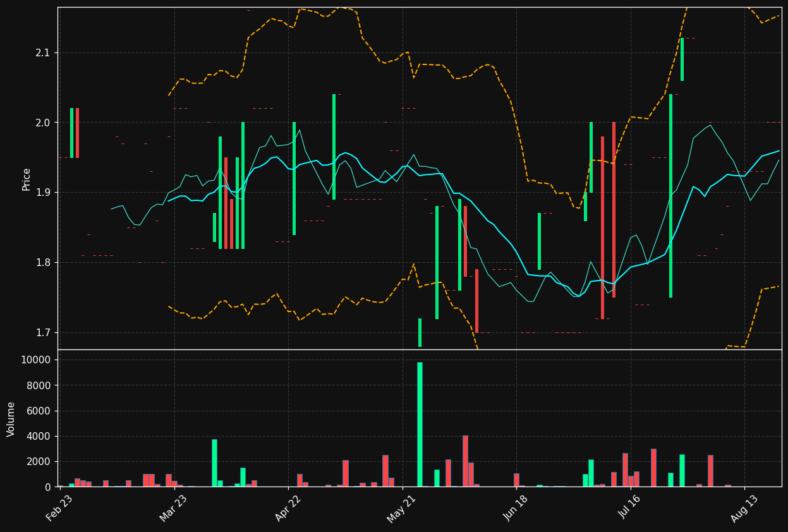
Task: Click the 'Volume' axis title
Action: pyautogui.click(x=11, y=419)
